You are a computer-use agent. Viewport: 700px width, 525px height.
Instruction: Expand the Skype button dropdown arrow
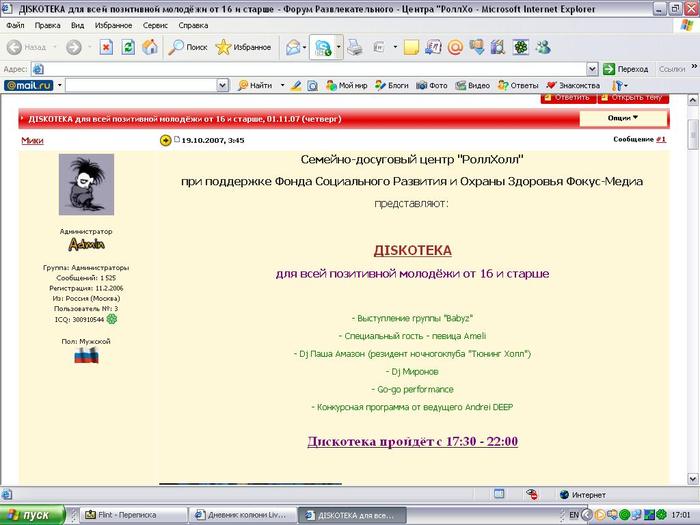[339, 47]
